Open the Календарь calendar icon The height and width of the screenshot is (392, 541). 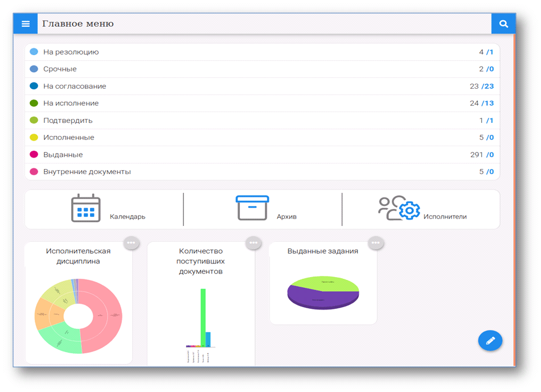tap(86, 208)
